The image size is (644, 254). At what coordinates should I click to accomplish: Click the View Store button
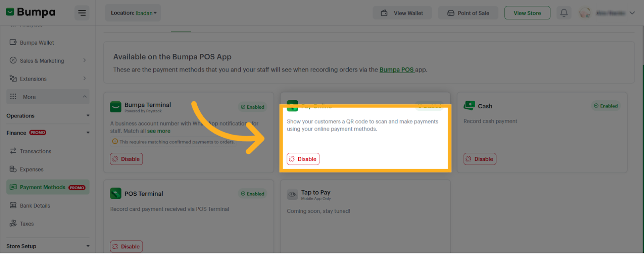coord(527,13)
